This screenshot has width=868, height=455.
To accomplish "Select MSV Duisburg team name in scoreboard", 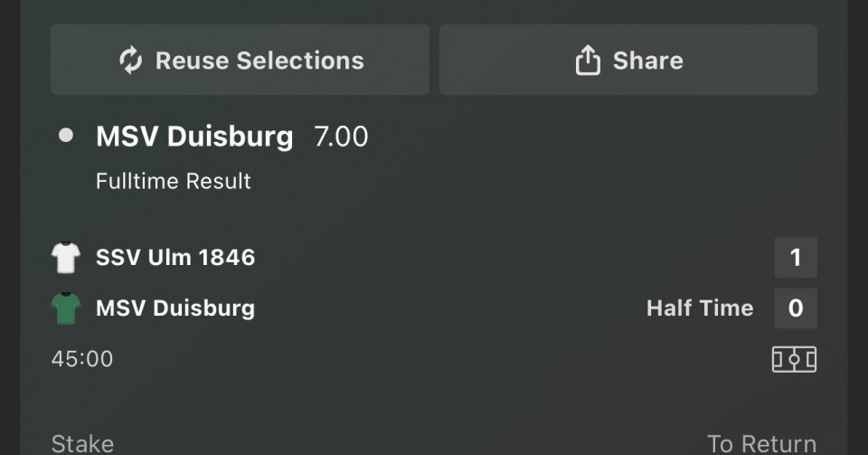I will tap(175, 308).
